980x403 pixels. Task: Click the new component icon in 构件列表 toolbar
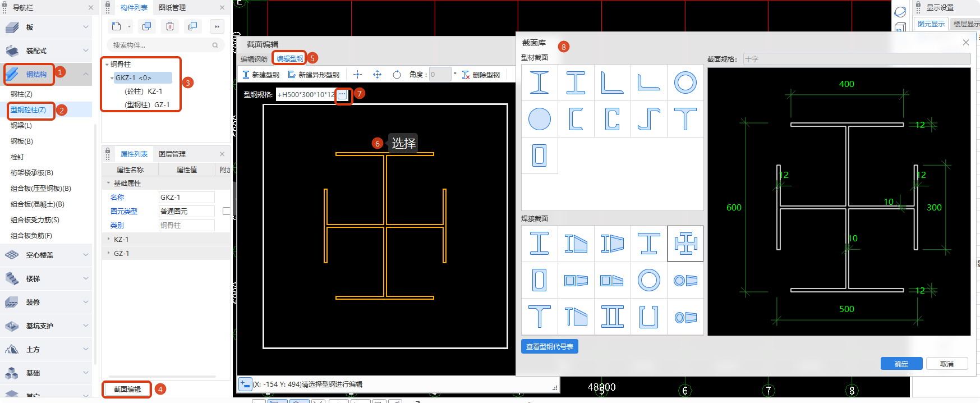click(116, 26)
